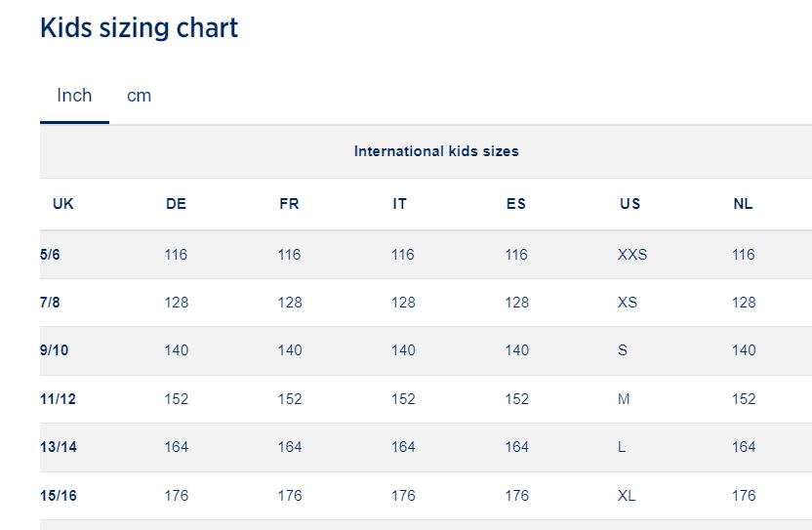The width and height of the screenshot is (812, 530).
Task: Select the UK 15/16 row label
Action: point(59,496)
